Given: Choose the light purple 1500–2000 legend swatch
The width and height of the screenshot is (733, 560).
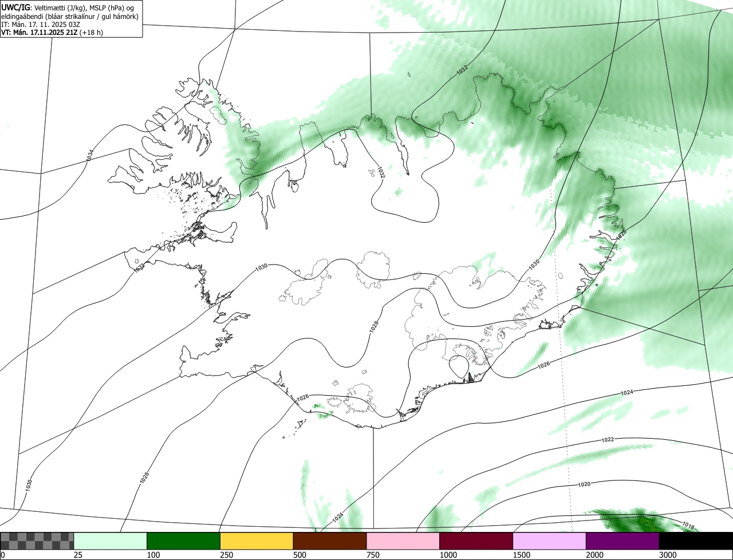Looking at the screenshot, I should coord(550,541).
